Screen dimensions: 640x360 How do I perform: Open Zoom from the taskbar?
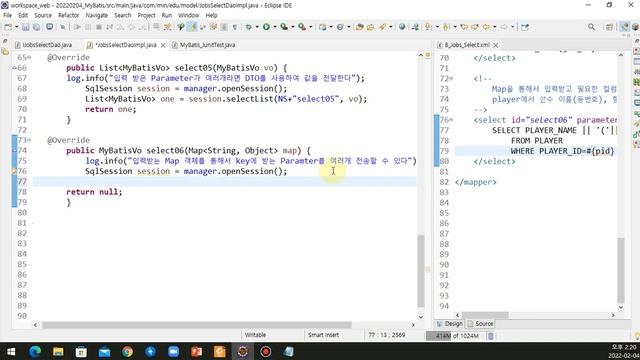point(173,351)
